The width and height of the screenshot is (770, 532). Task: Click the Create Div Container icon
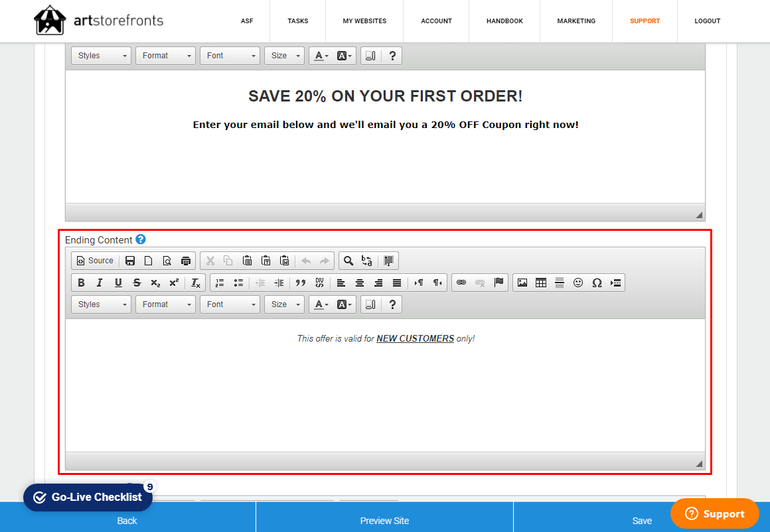(x=320, y=283)
